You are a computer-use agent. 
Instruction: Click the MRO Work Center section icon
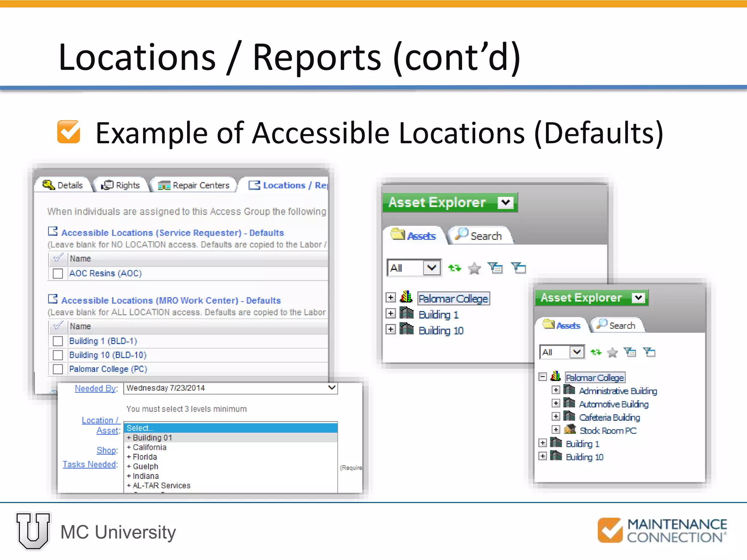tap(53, 299)
